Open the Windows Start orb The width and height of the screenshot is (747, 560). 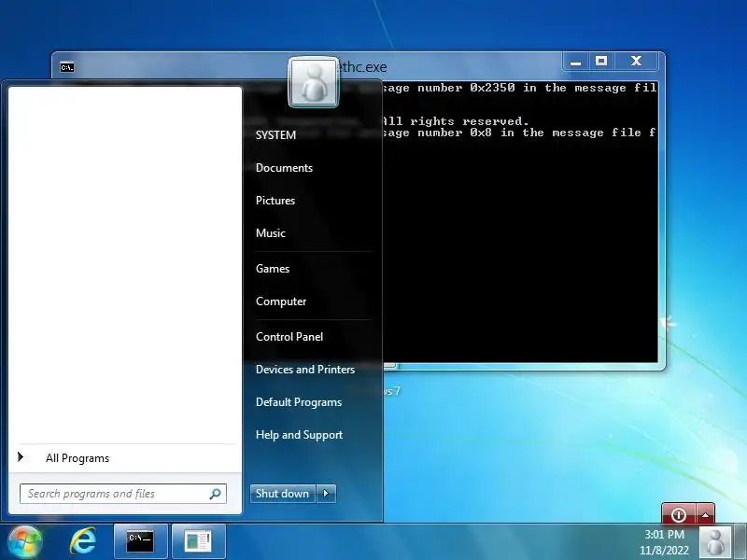tap(25, 541)
